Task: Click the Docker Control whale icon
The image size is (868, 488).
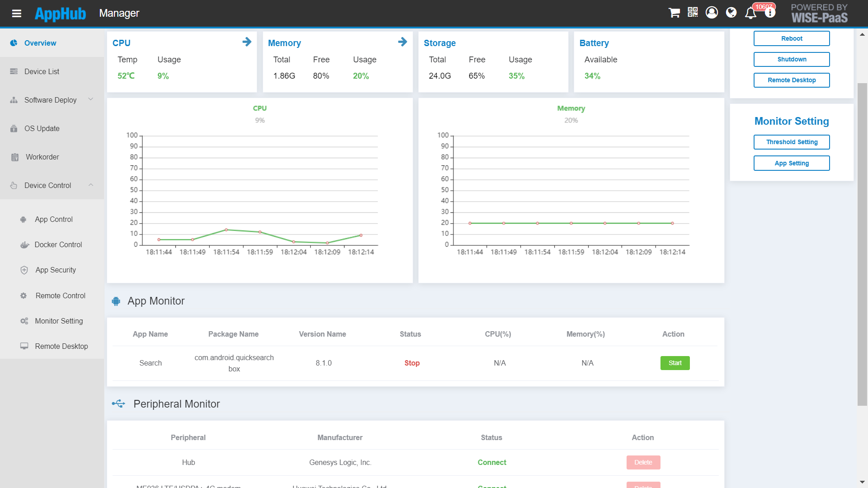Action: click(24, 244)
